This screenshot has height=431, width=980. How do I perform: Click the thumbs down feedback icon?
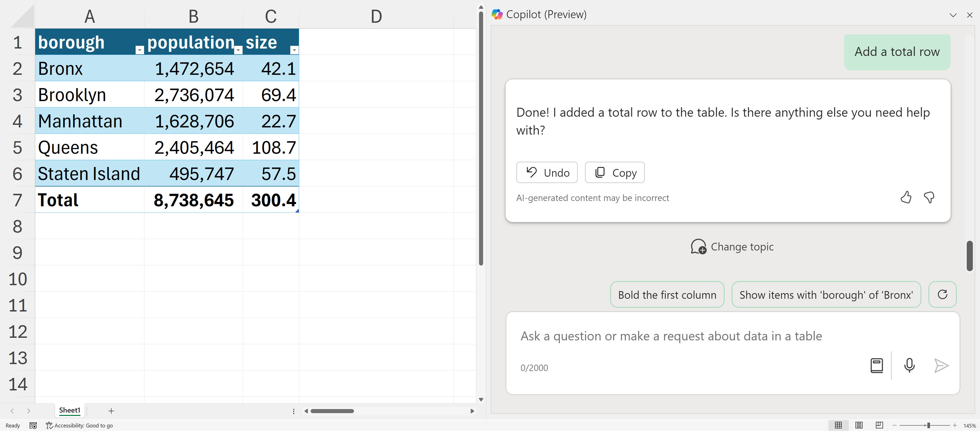[929, 197]
